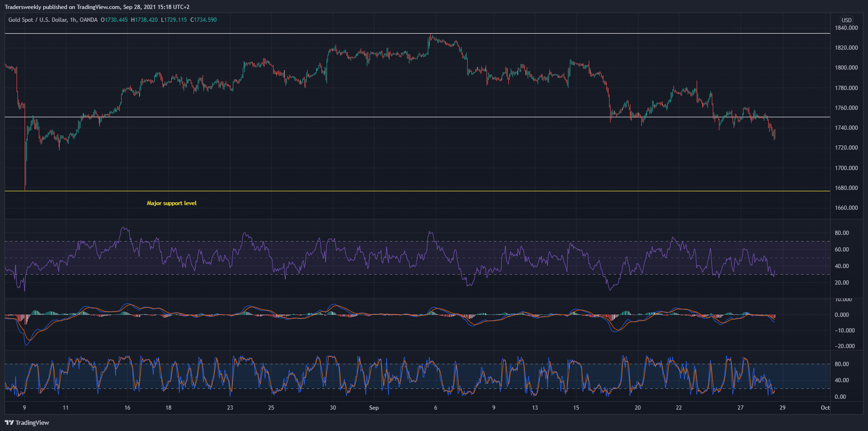Screen dimensions: 868x431
Task: Click the close value C1734.590
Action: click(204, 20)
